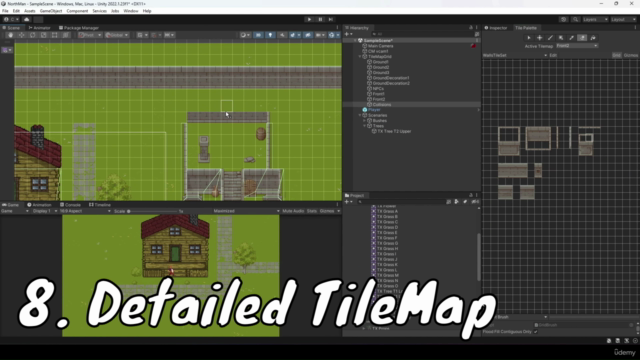The image size is (640, 360).
Task: Switch to the Animator tab
Action: [40, 28]
